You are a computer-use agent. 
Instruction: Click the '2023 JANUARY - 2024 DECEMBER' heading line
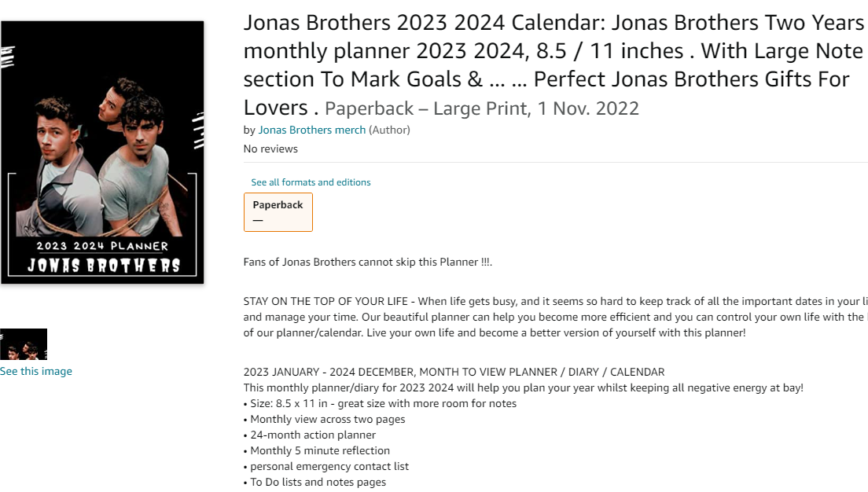(454, 372)
